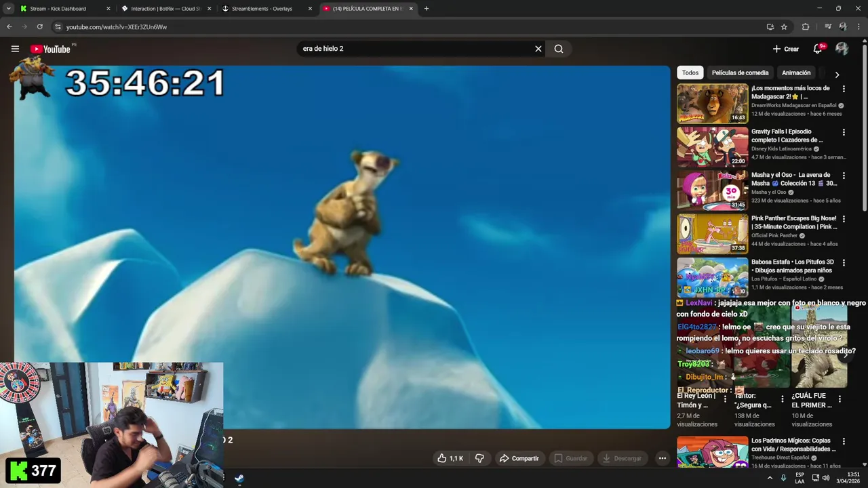Open YouTube notifications bell
Image resolution: width=868 pixels, height=488 pixels.
[818, 49]
